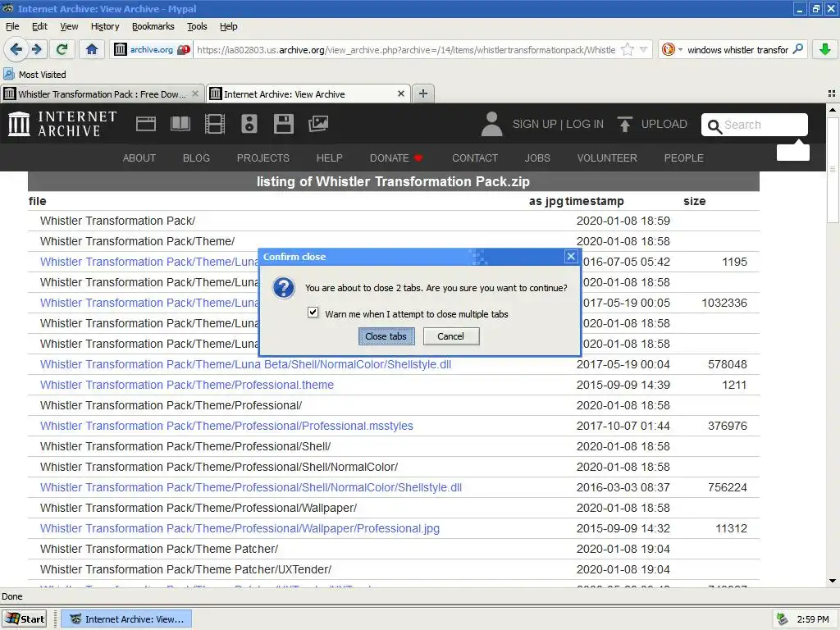
Task: Click the page scrollbar down arrow
Action: click(833, 581)
